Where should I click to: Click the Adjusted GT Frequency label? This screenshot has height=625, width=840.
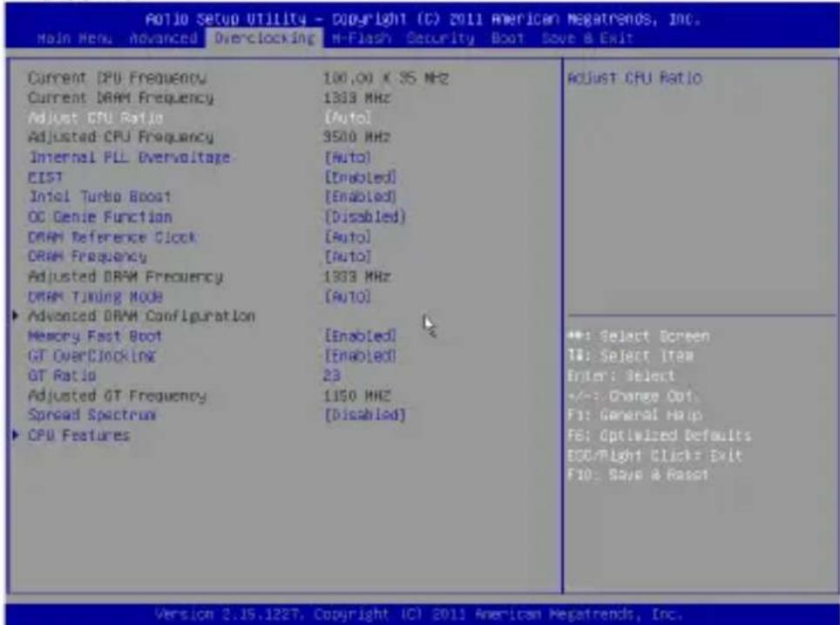pos(118,396)
